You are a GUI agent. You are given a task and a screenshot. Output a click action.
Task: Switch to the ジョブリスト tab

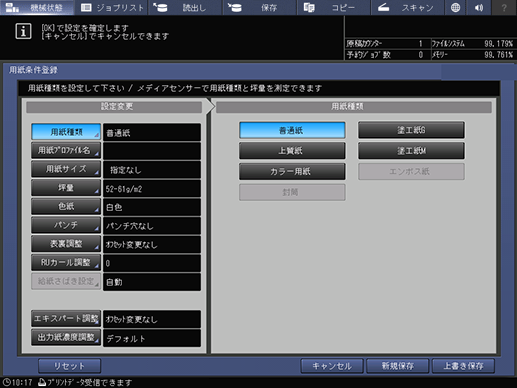[x=112, y=7]
